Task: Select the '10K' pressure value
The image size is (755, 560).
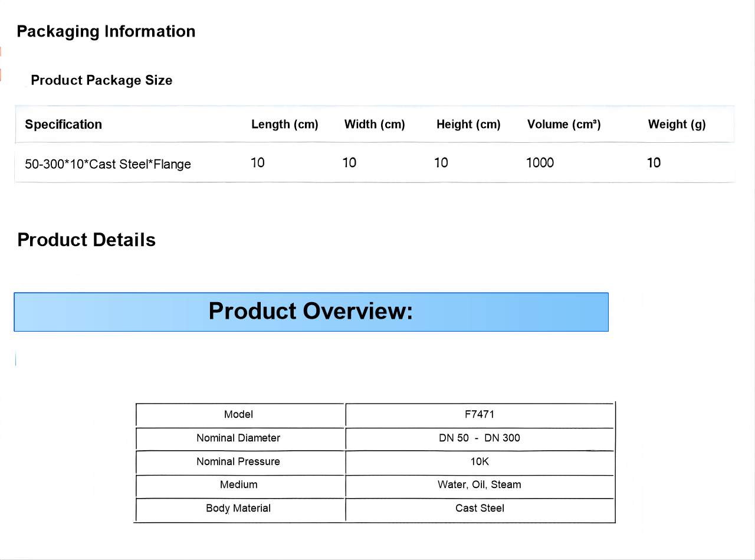Action: pos(480,462)
